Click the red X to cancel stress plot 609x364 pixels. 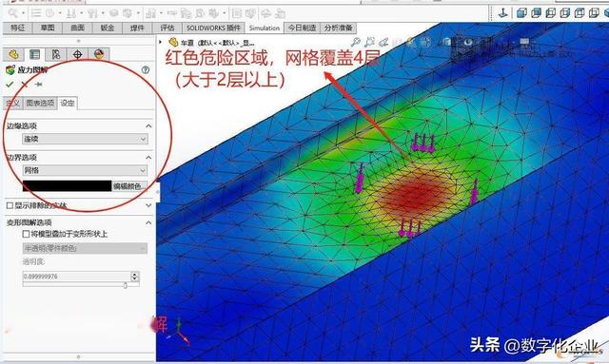25,85
